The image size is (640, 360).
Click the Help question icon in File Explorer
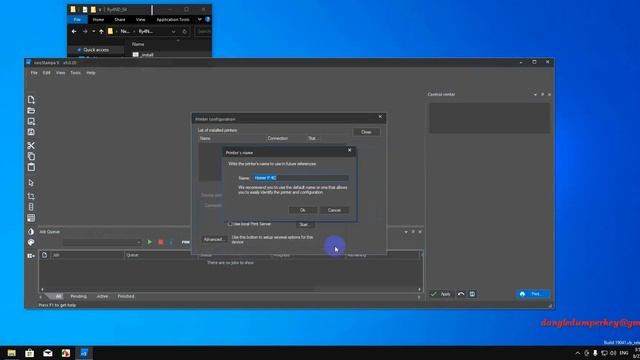[208, 19]
